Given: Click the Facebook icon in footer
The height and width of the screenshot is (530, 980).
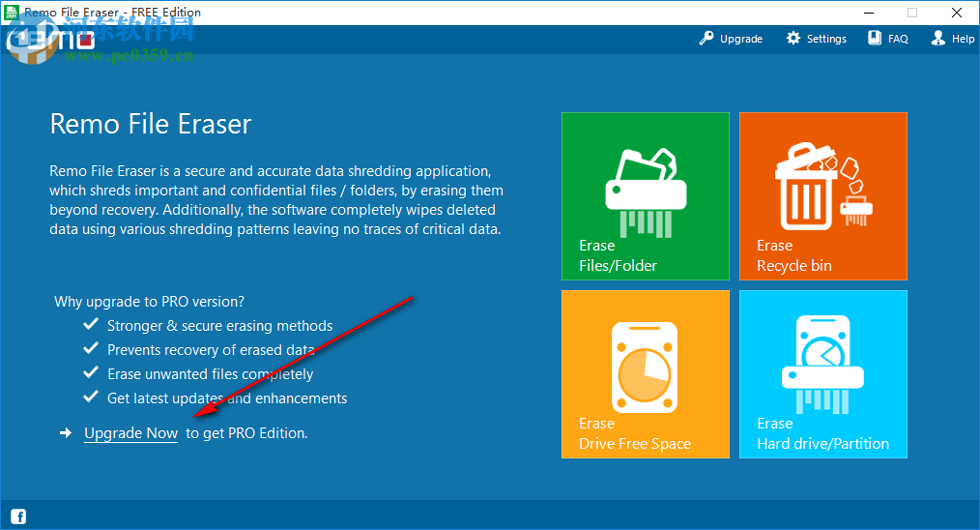Looking at the screenshot, I should (x=18, y=516).
